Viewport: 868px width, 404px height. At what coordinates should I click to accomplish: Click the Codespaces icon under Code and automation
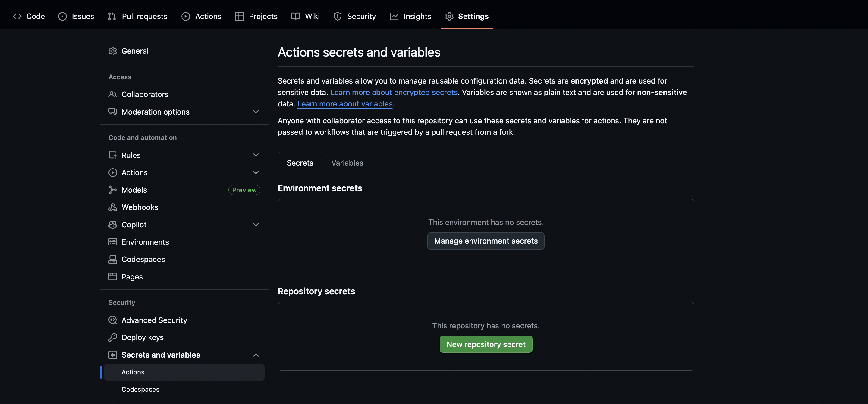point(112,260)
